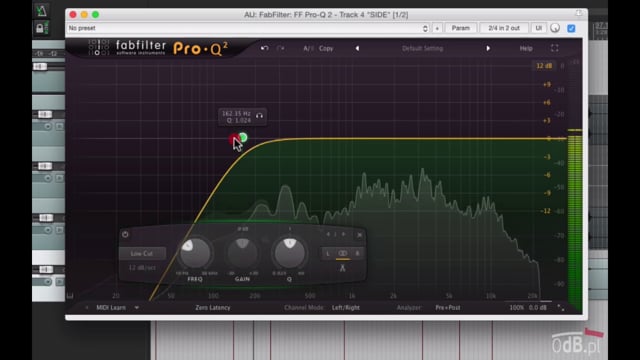The image size is (640, 360).
Task: Click the wet/dry knob in AU header
Action: 555,28
